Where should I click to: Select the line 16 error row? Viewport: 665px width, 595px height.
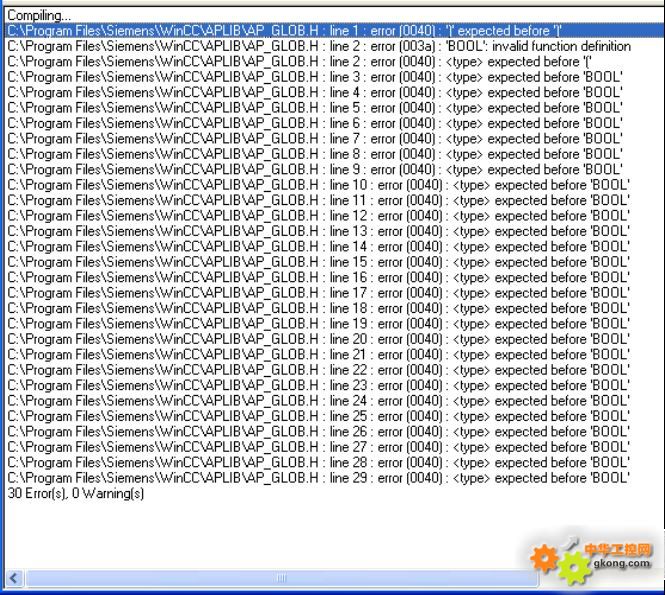coord(319,277)
